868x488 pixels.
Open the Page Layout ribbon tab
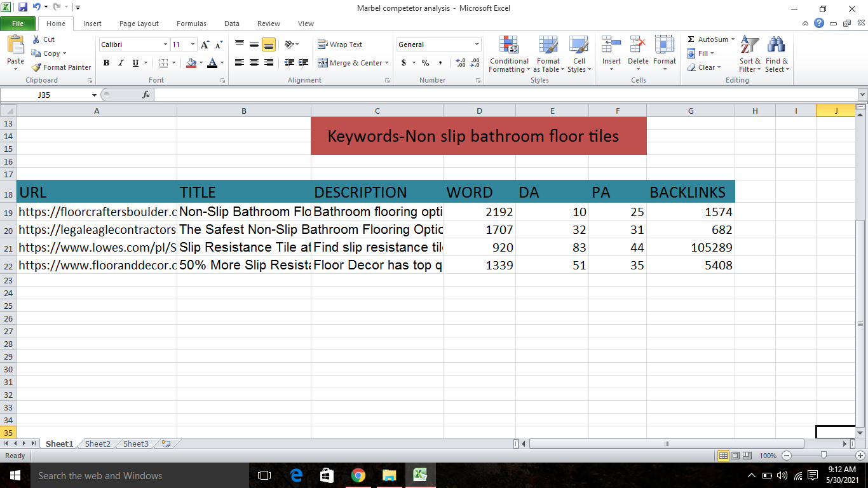tap(139, 24)
